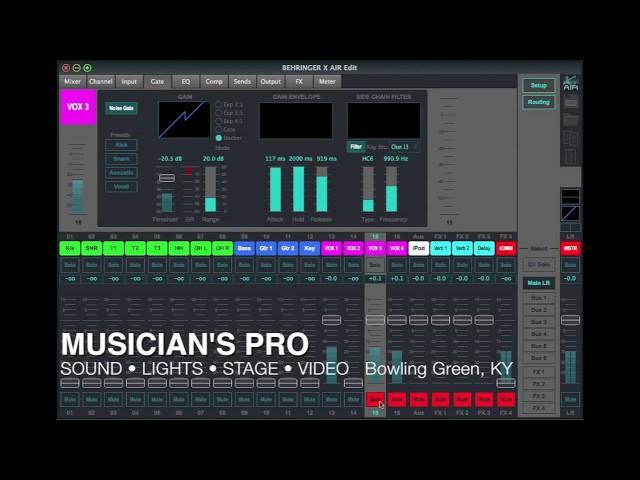Select the red COMBI FX label
The width and height of the screenshot is (640, 480).
click(x=506, y=248)
